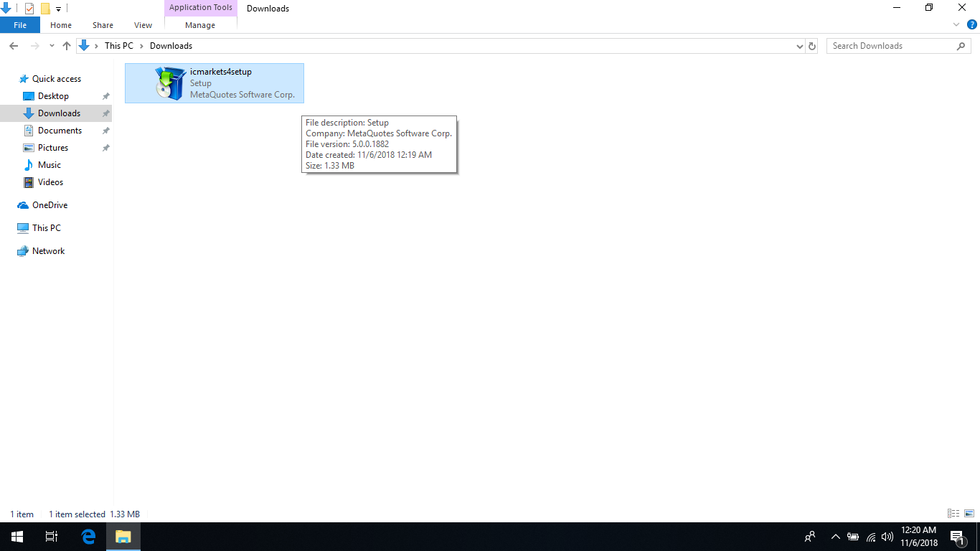980x551 pixels.
Task: Click the pin icon next to Documents
Action: (x=105, y=131)
